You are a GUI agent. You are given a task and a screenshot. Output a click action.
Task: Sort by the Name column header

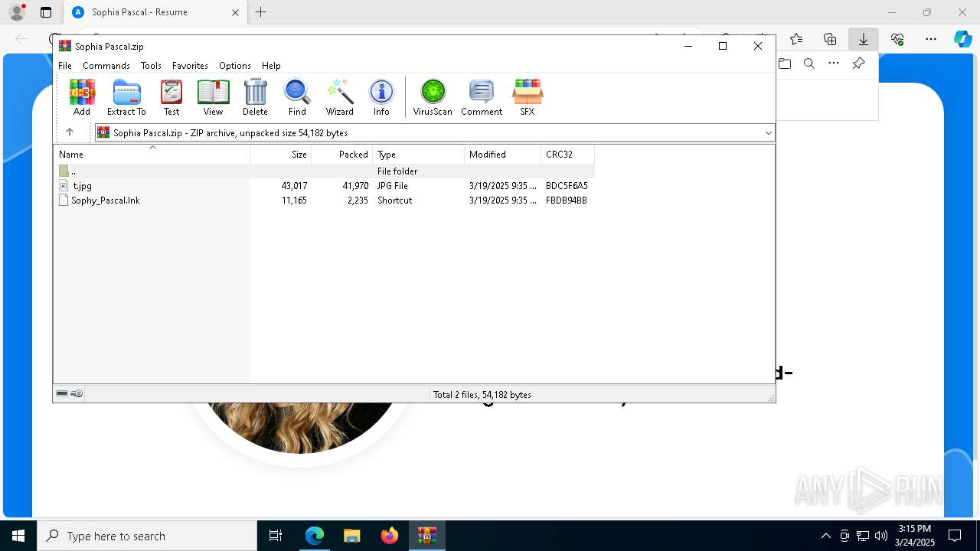coord(152,155)
